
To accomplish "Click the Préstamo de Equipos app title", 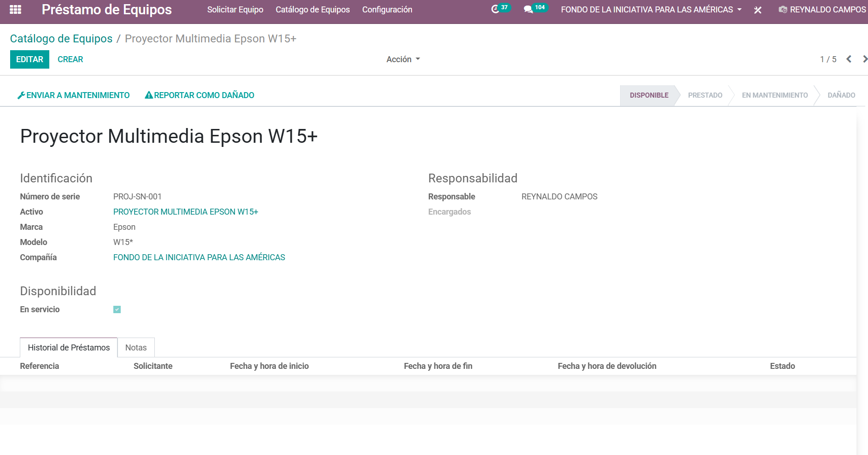I will (x=107, y=10).
